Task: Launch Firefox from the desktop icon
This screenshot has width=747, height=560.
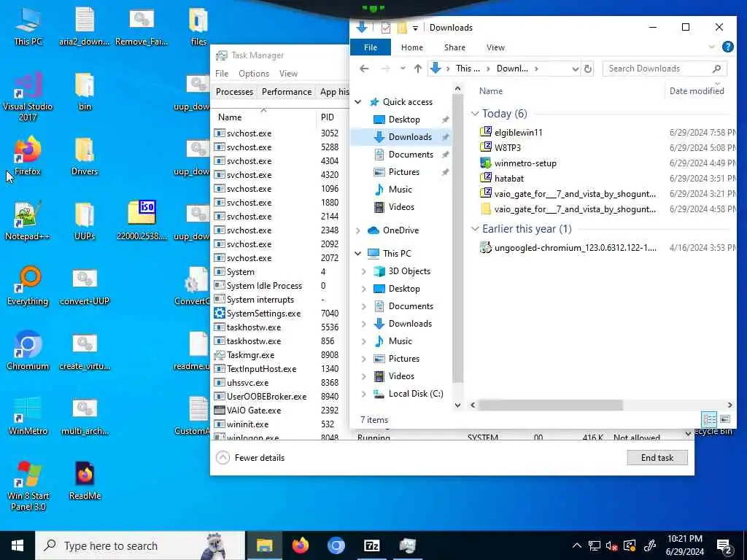Action: [28, 156]
